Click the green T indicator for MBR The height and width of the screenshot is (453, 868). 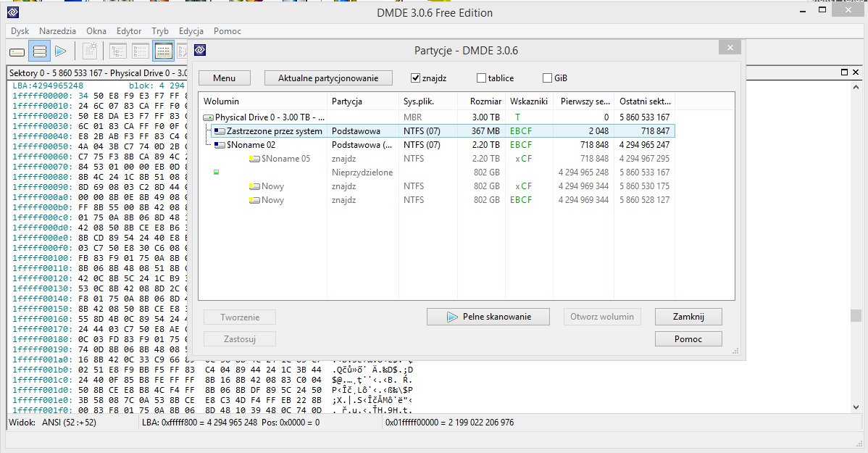click(517, 117)
